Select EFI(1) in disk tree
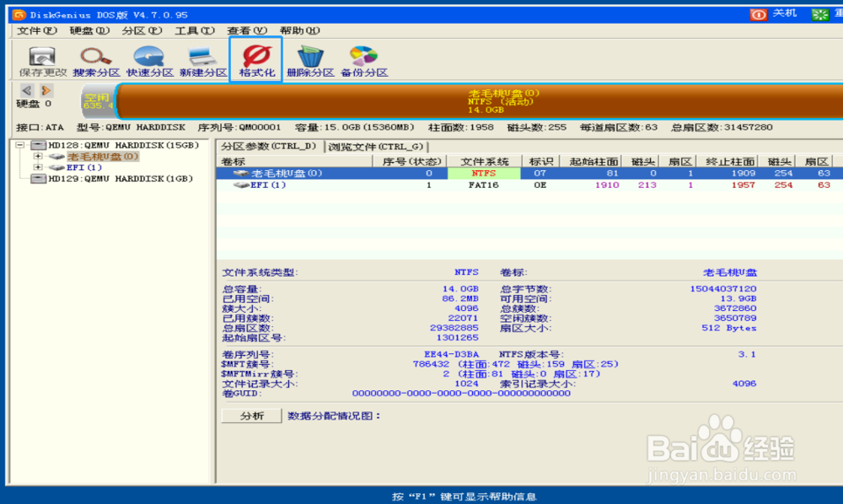This screenshot has height=504, width=843. coord(84,168)
